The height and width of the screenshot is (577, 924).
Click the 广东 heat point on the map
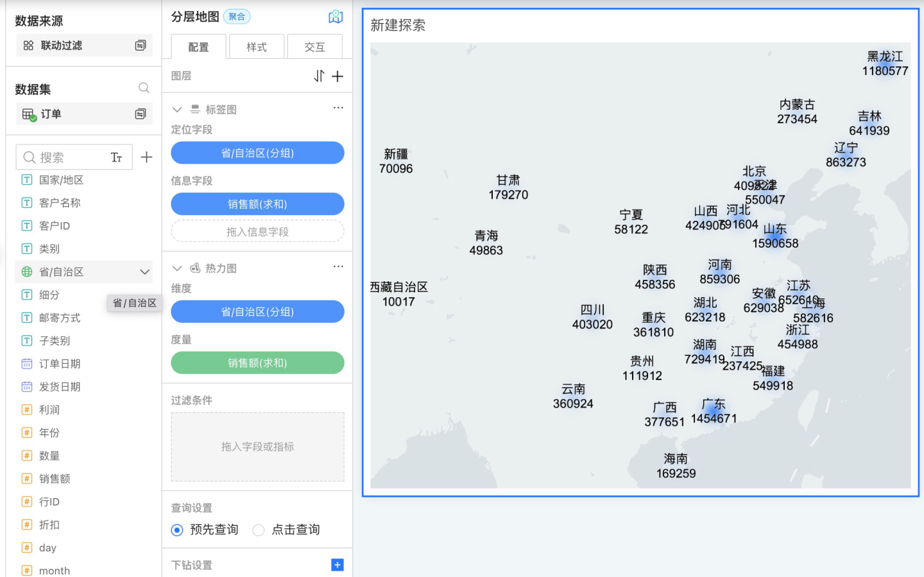pos(714,411)
